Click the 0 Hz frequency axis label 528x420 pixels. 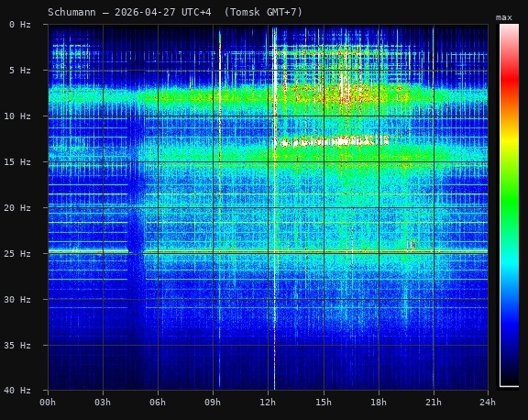coord(20,25)
